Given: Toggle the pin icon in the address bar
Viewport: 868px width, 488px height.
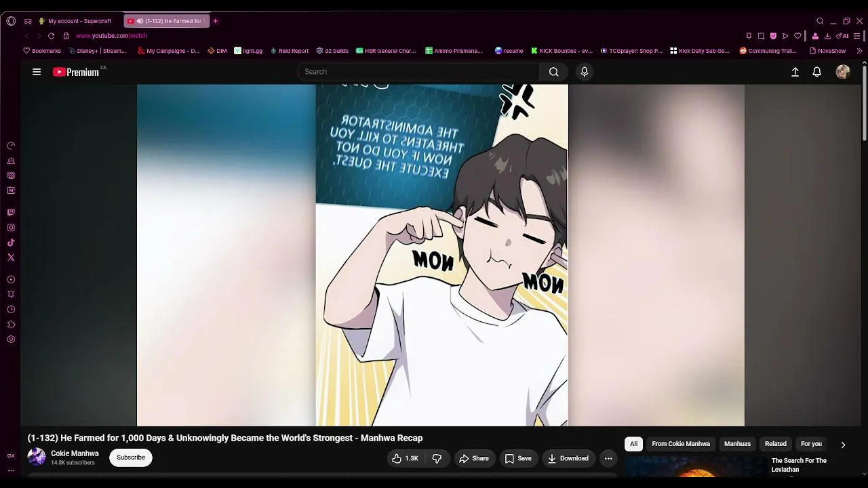Looking at the screenshot, I should [x=749, y=36].
